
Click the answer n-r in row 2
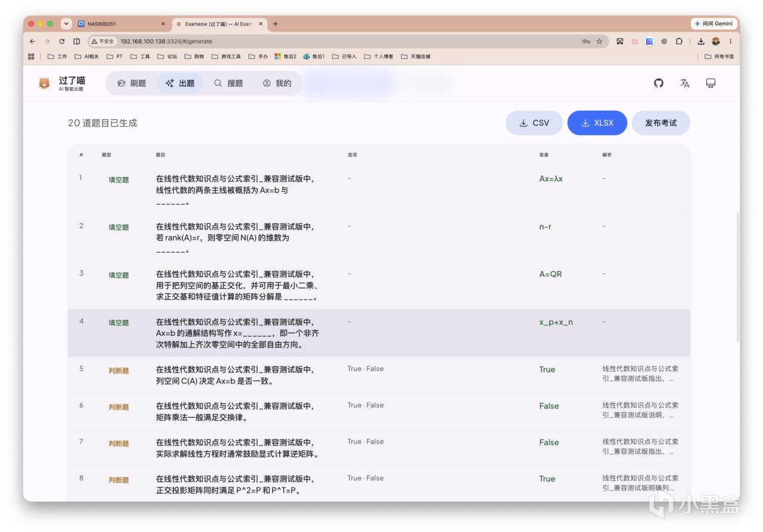click(x=545, y=226)
